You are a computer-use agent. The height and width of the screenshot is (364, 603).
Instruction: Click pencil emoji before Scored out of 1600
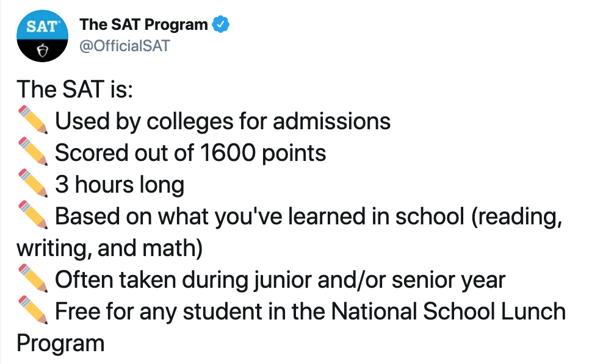[33, 151]
